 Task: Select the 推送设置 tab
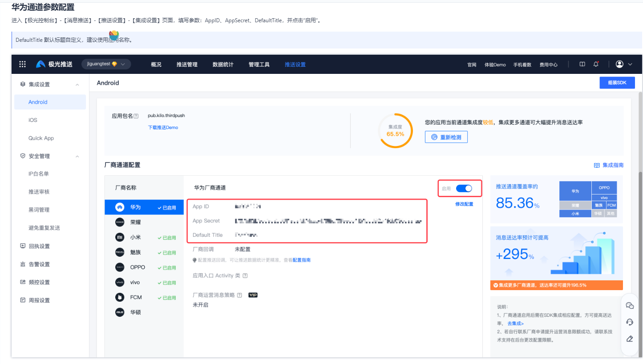point(295,65)
